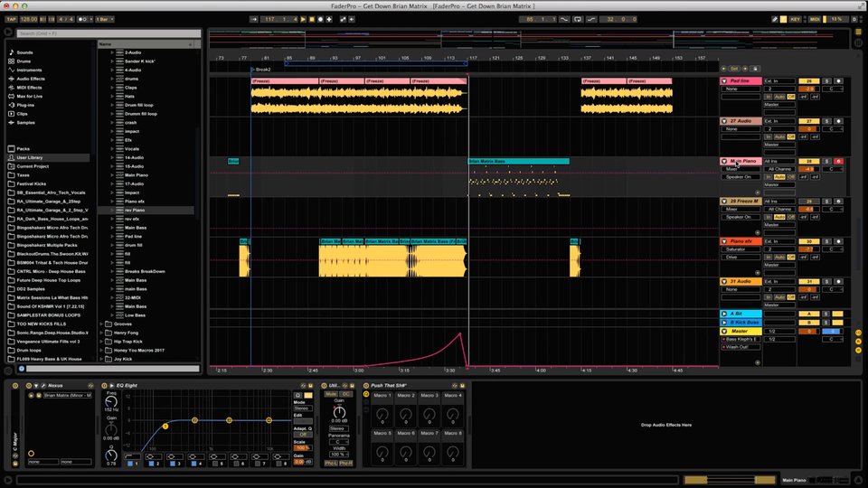Click the Utility Mute button
The width and height of the screenshot is (868, 488).
coord(331,395)
